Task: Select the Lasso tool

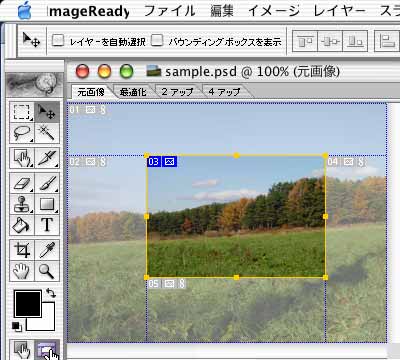Action: pyautogui.click(x=22, y=133)
